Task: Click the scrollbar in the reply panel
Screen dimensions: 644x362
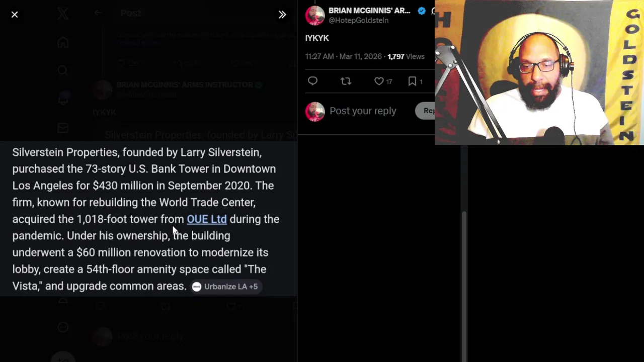Action: click(464, 284)
